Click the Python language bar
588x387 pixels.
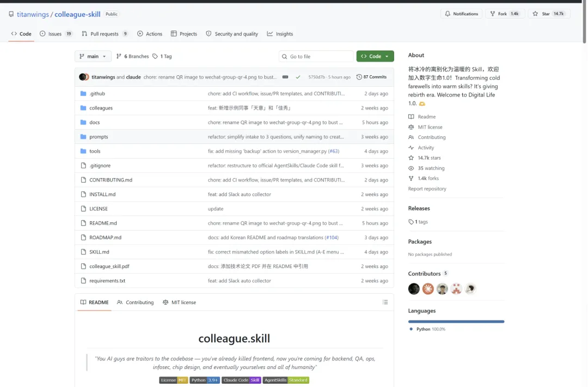pyautogui.click(x=456, y=322)
